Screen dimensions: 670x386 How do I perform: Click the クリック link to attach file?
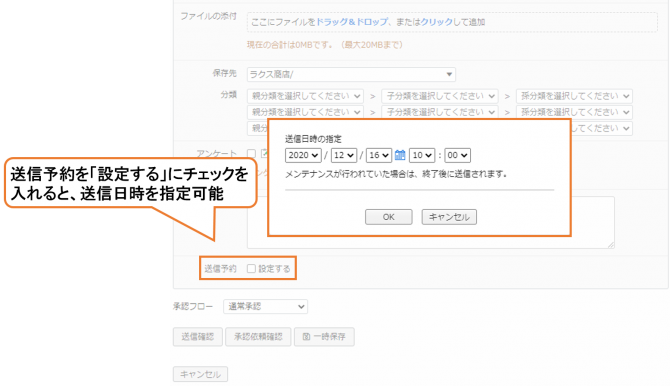[437, 22]
